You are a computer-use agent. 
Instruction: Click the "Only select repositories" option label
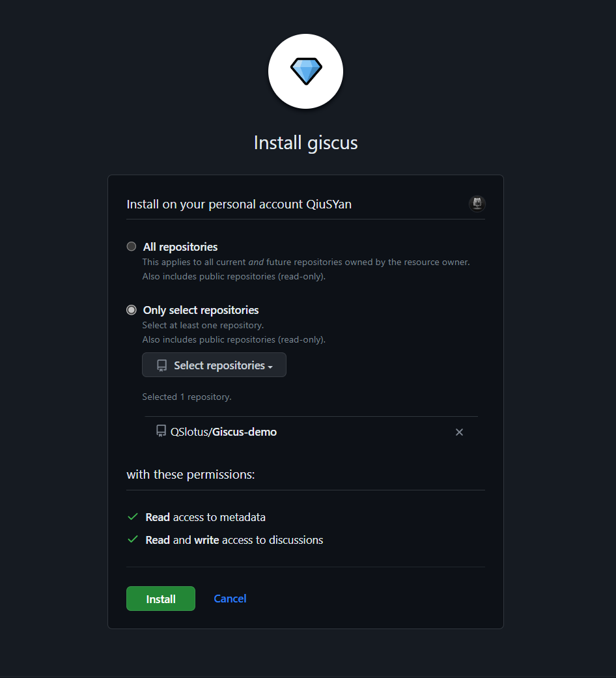201,310
